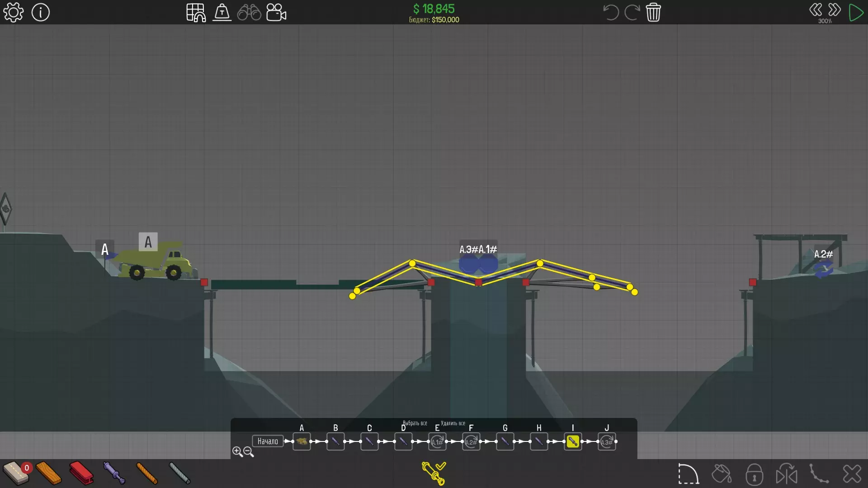This screenshot has height=488, width=868.
Task: Select the road material tool
Action: click(x=16, y=473)
